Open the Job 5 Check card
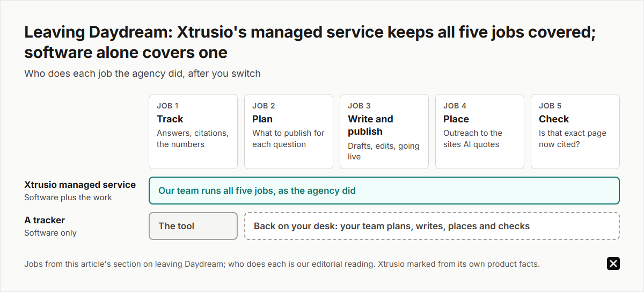The height and width of the screenshot is (292, 644). point(575,132)
